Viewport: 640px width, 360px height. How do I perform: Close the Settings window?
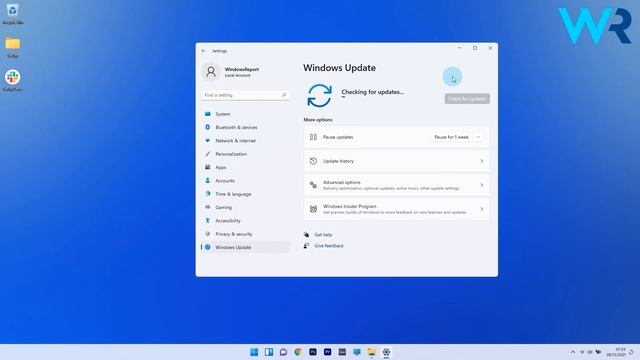(490, 48)
